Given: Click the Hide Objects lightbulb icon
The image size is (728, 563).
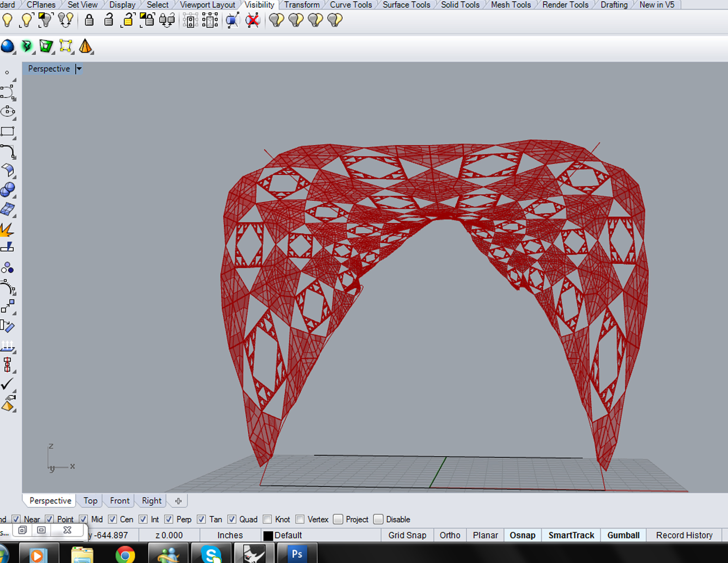Looking at the screenshot, I should [7, 20].
